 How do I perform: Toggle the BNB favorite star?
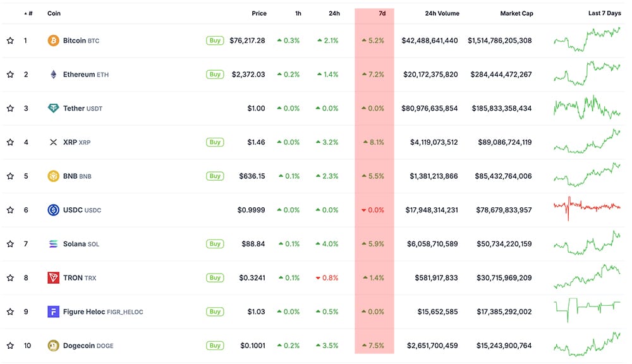point(11,176)
